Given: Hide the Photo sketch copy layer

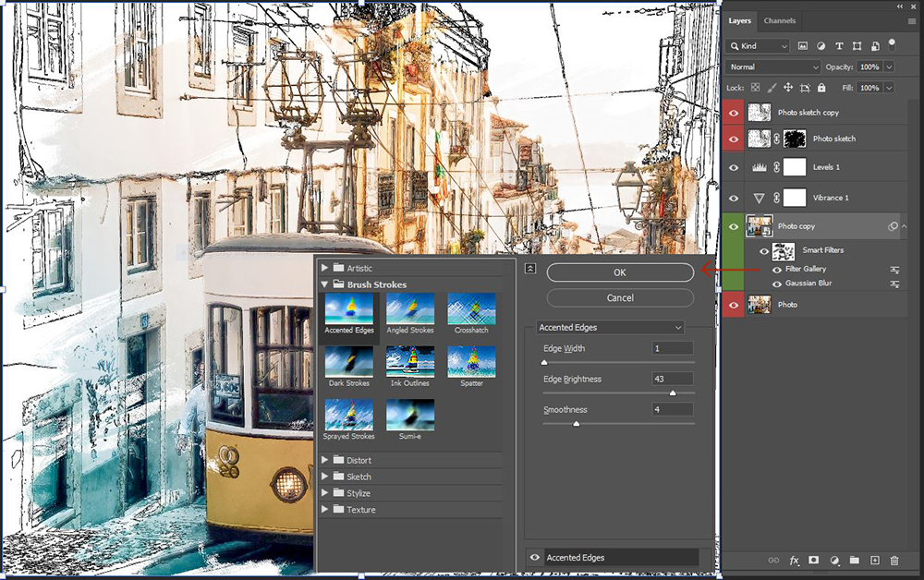Looking at the screenshot, I should tap(734, 113).
